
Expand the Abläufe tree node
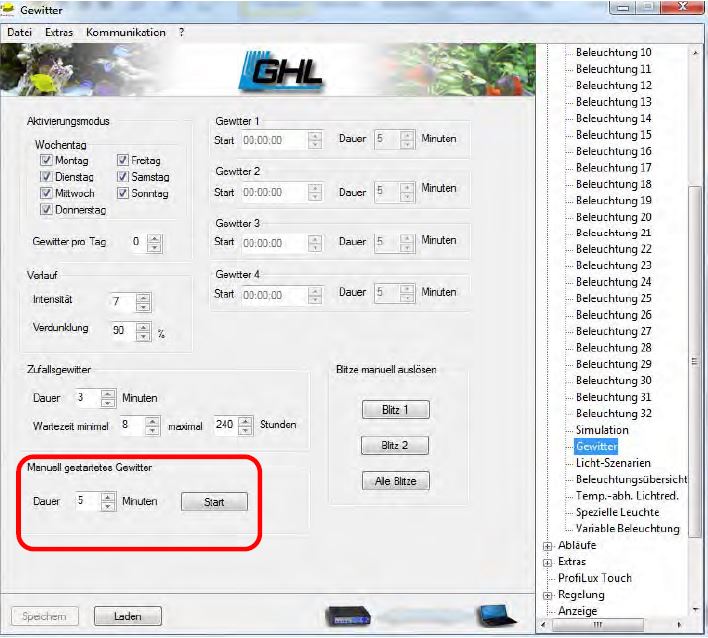pos(547,545)
